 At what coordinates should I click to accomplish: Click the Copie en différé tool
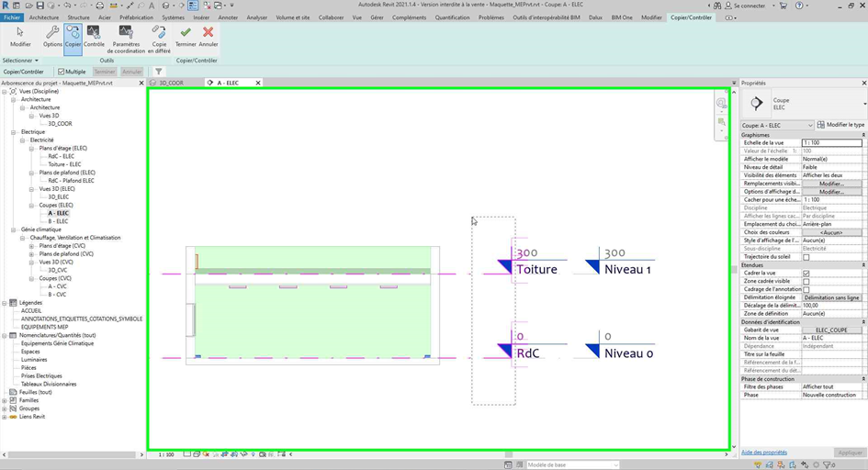tap(159, 38)
